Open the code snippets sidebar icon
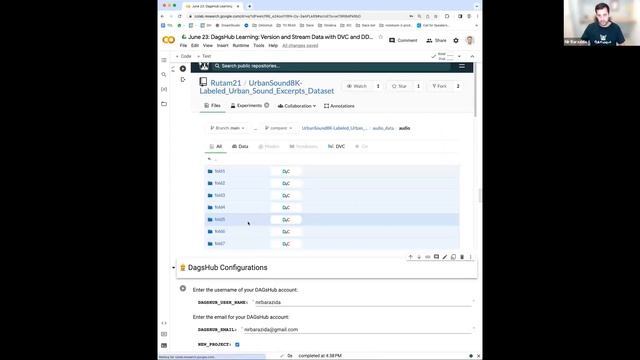The width and height of the screenshot is (640, 360). 164,323
